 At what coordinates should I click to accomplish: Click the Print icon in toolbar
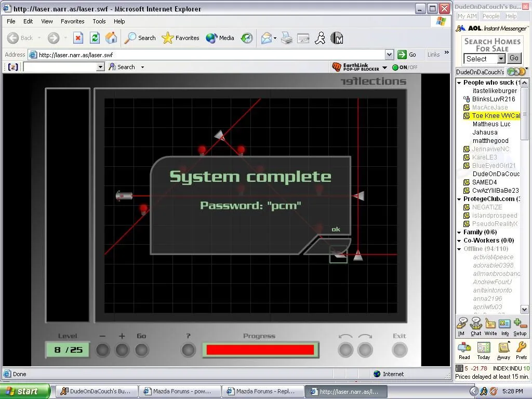(286, 38)
